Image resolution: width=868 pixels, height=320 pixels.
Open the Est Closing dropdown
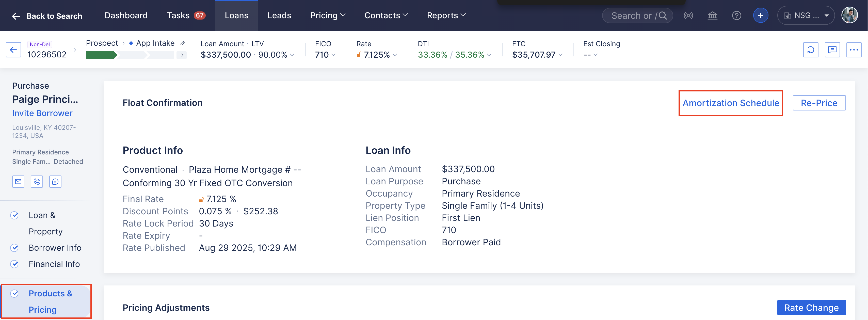pos(596,55)
